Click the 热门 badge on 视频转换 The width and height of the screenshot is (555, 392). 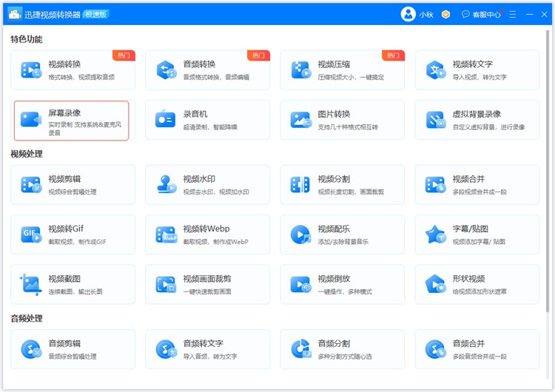point(124,55)
